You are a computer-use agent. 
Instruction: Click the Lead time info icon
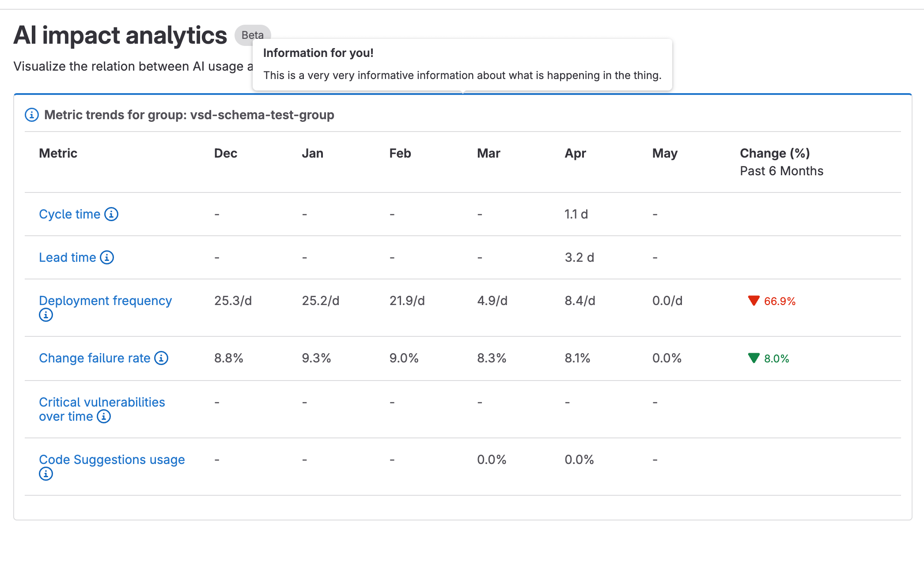(107, 257)
